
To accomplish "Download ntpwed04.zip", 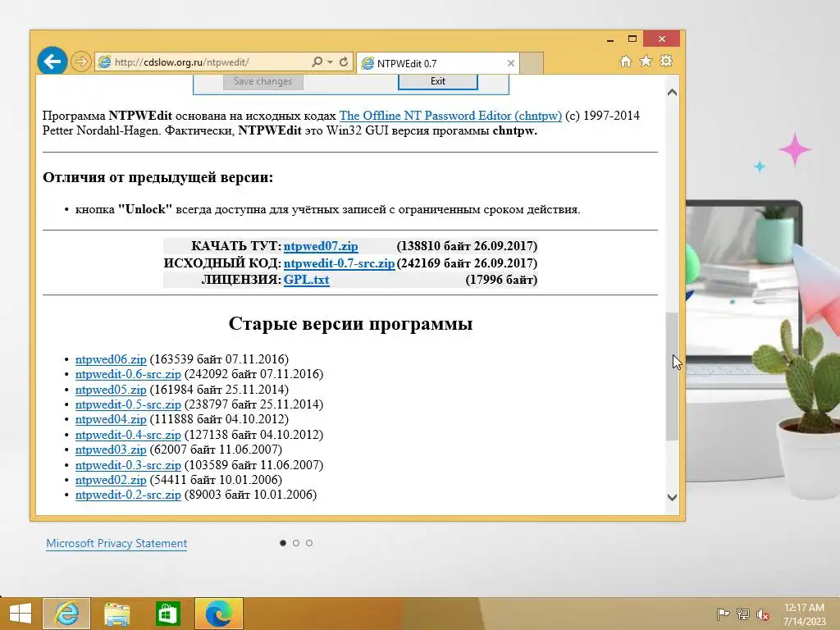I will click(x=111, y=419).
